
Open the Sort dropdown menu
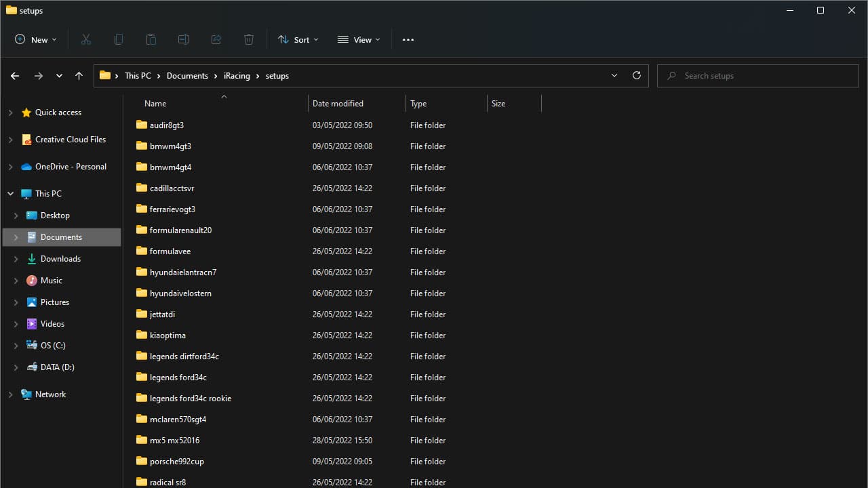click(298, 39)
